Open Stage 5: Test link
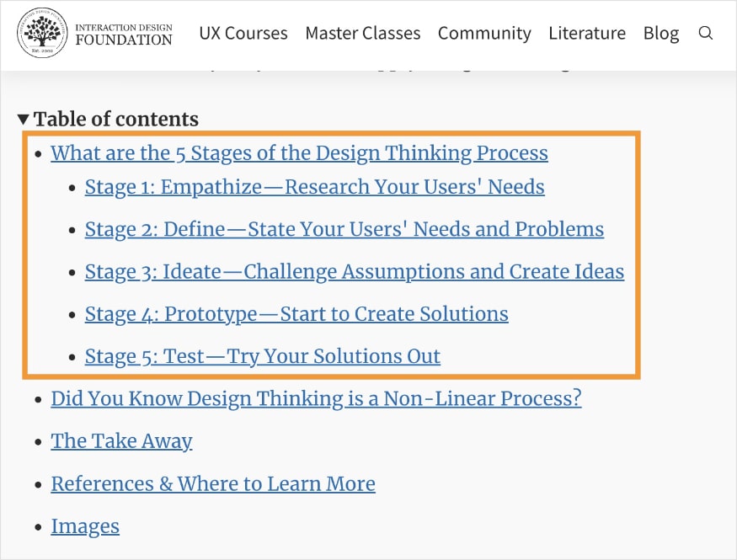This screenshot has width=737, height=560. [x=262, y=356]
